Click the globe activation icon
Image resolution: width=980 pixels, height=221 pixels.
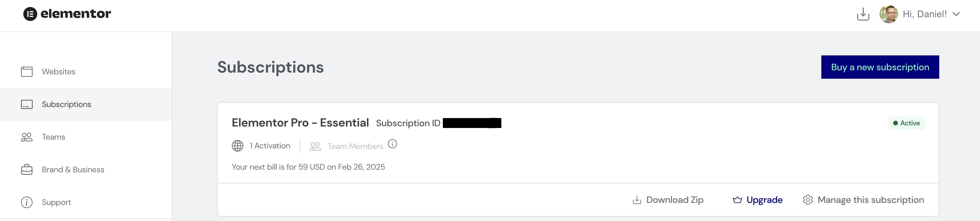[x=238, y=146]
